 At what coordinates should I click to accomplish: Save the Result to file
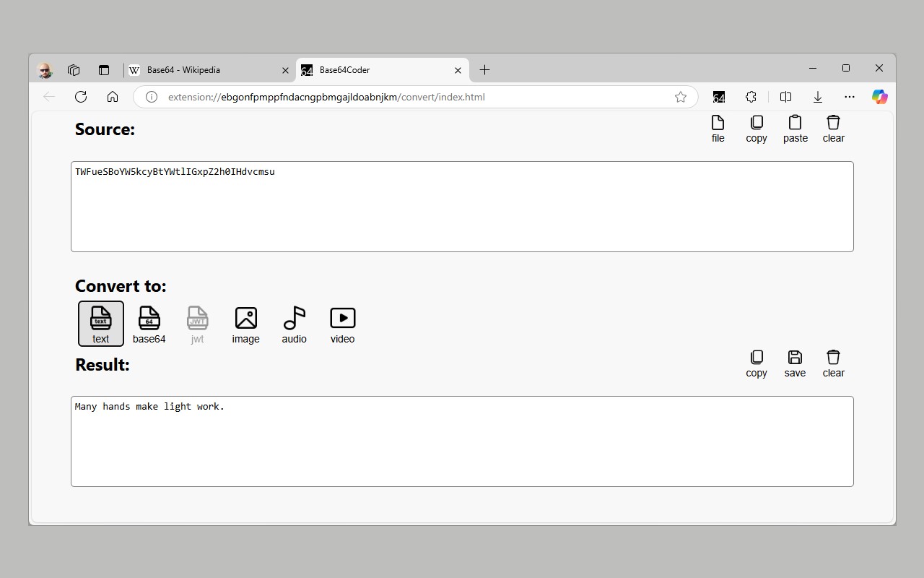click(795, 363)
